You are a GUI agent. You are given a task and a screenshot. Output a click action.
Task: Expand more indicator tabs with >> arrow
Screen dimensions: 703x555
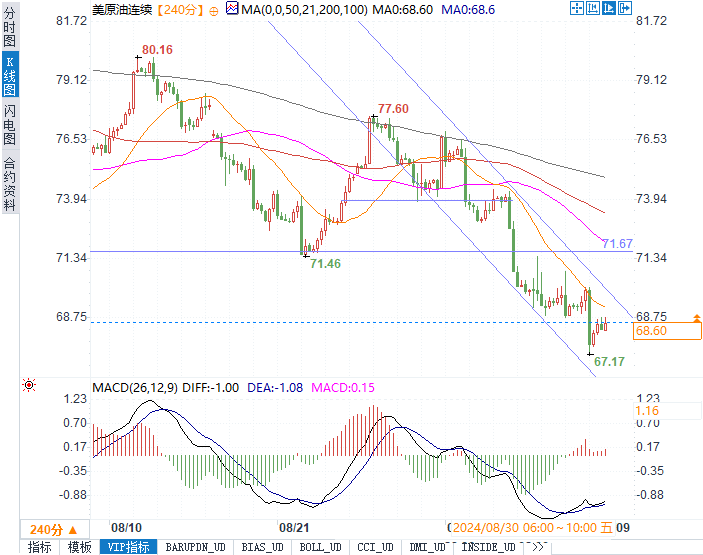pos(537,547)
